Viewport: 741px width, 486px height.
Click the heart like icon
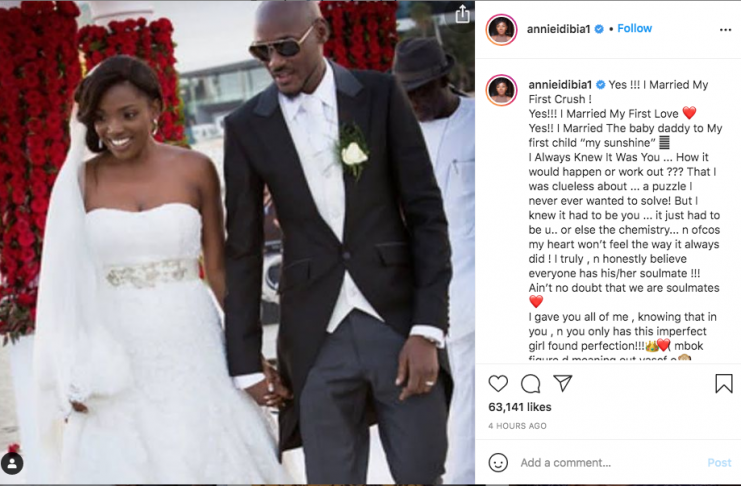click(498, 383)
